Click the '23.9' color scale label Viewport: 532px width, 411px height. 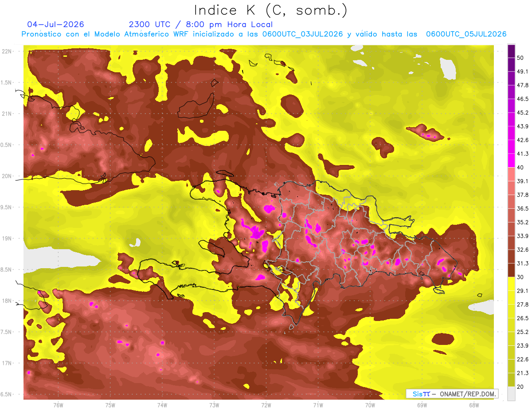[x=523, y=346]
